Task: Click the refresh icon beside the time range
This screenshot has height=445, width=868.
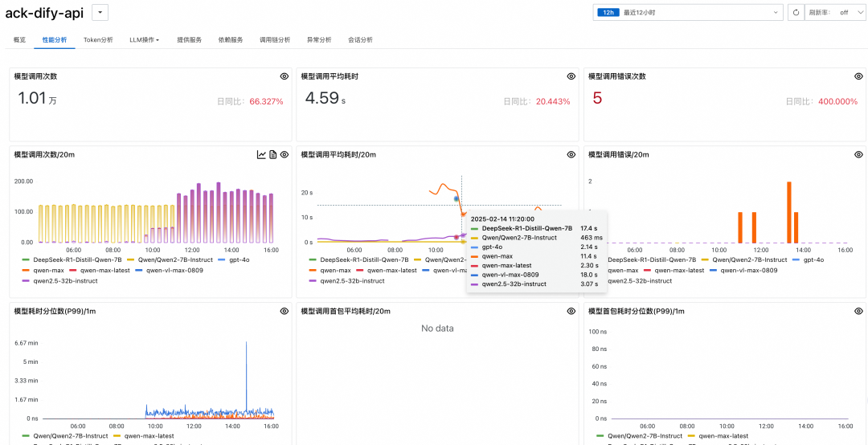Action: pyautogui.click(x=795, y=12)
